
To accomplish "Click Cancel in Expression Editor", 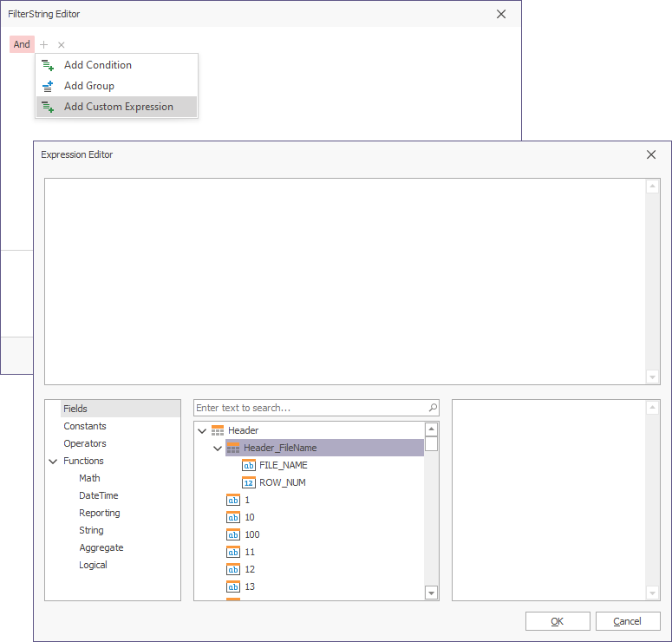I will click(628, 621).
